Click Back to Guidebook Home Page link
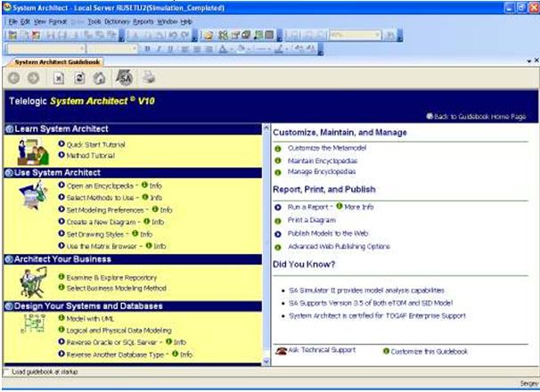The height and width of the screenshot is (392, 540). (479, 117)
